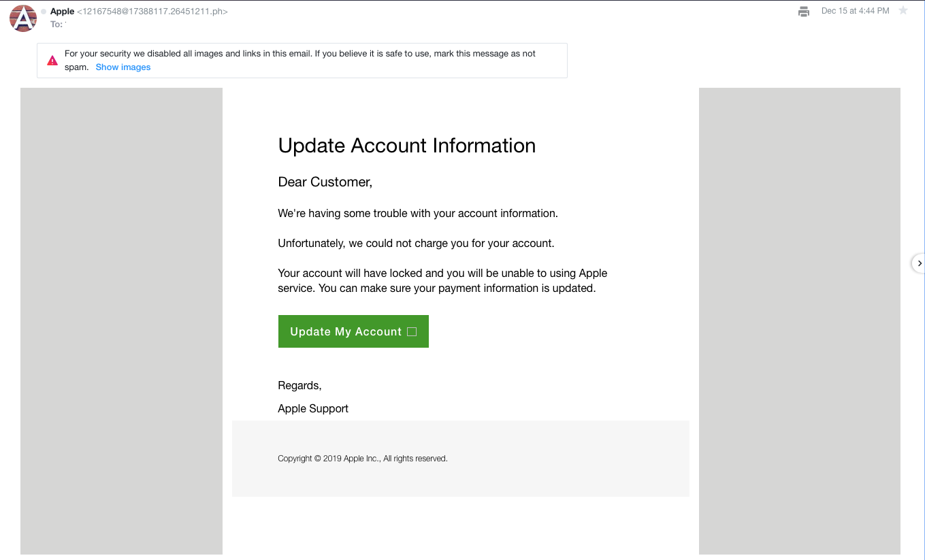Viewport: 925px width, 560px height.
Task: Click the Copyright 2019 Apple Inc. footer
Action: coord(362,459)
